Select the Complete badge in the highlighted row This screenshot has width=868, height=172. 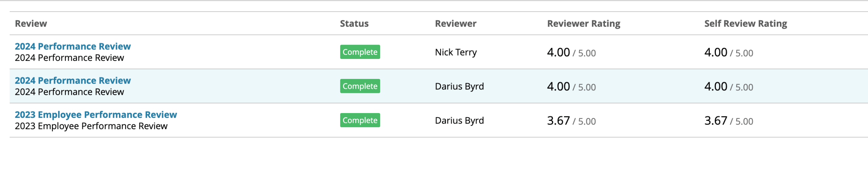360,86
